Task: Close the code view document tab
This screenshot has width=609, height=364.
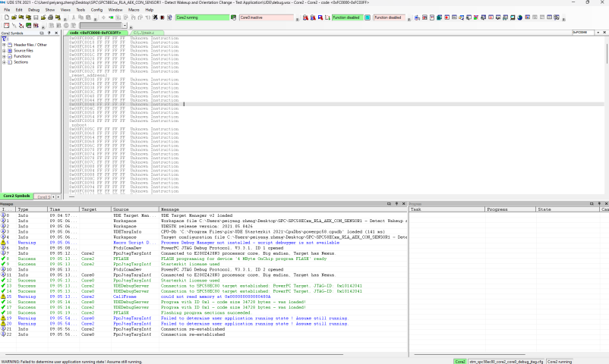Action: (604, 33)
